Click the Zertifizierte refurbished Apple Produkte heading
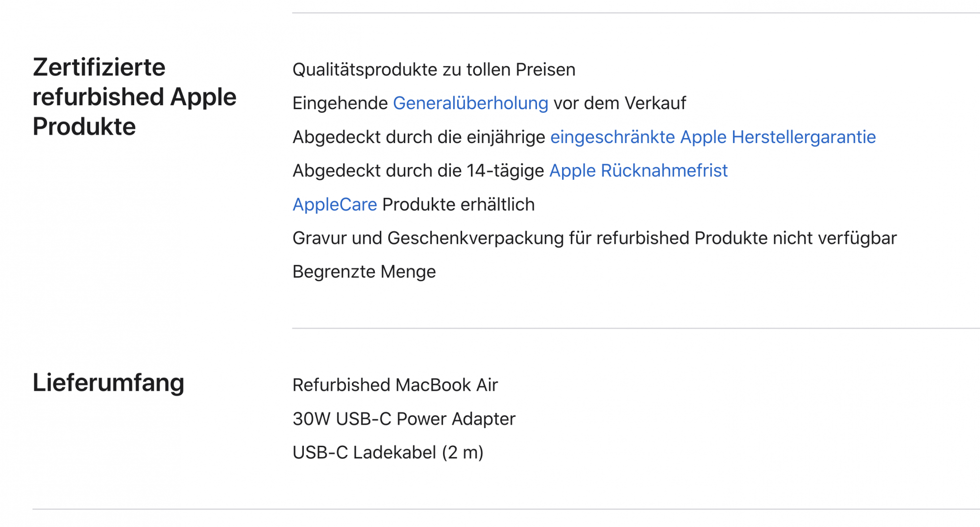980x527 pixels. pyautogui.click(x=134, y=97)
